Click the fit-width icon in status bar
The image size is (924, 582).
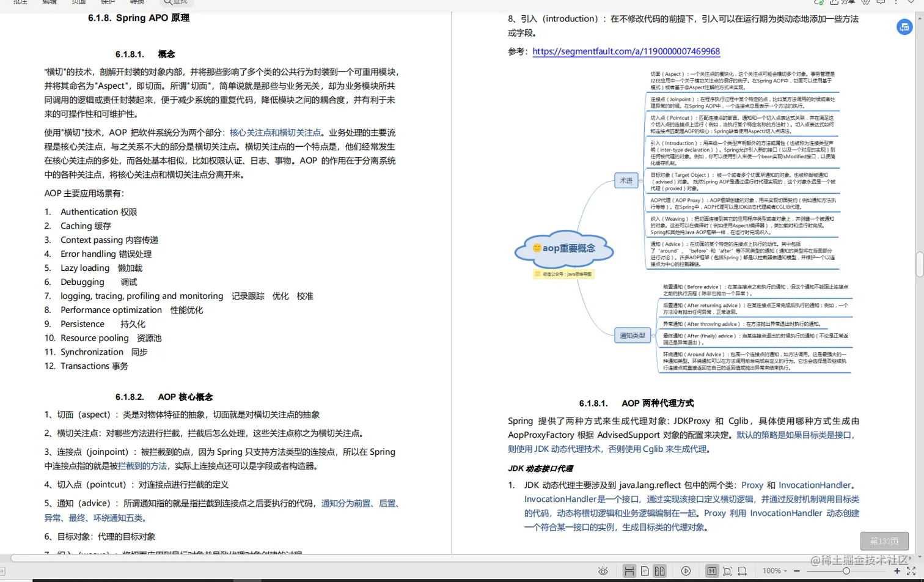coord(742,570)
